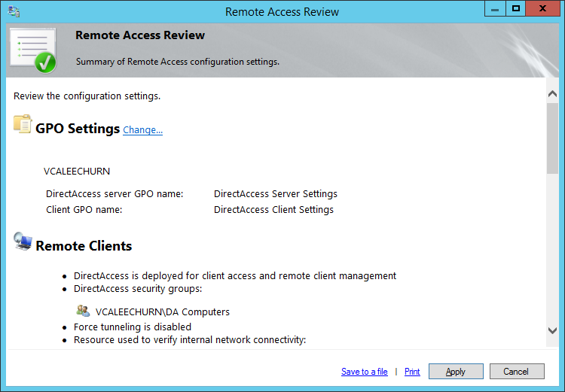Maximize the Remote Access Review window

tap(515, 8)
